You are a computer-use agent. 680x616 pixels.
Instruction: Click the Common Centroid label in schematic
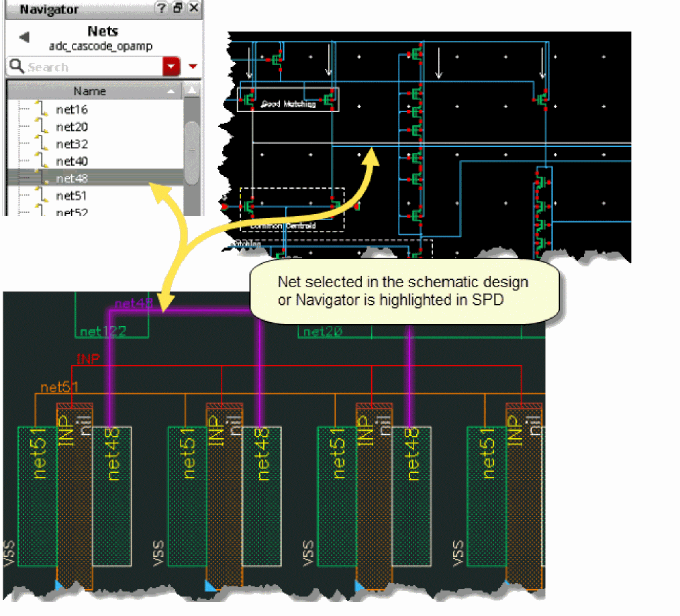(x=283, y=226)
